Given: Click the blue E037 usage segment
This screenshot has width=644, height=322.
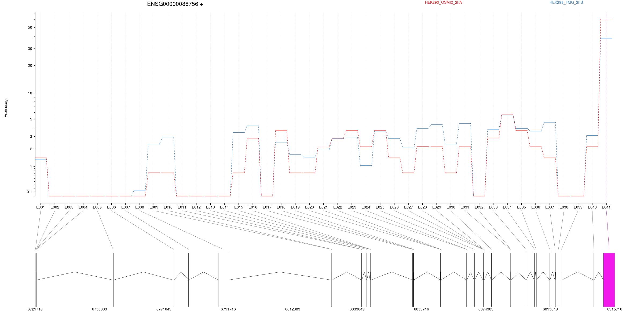Looking at the screenshot, I should pyautogui.click(x=550, y=122).
